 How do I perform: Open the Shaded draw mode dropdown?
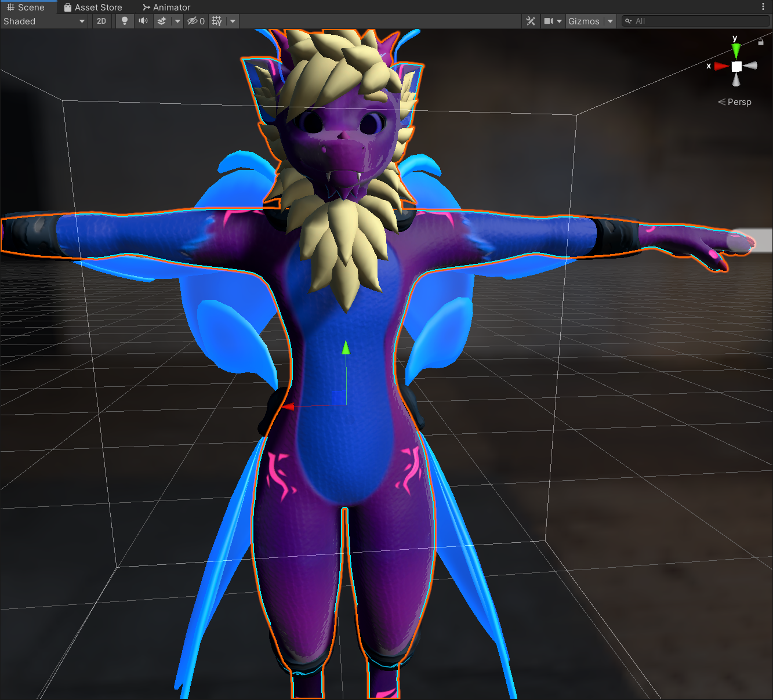click(44, 21)
